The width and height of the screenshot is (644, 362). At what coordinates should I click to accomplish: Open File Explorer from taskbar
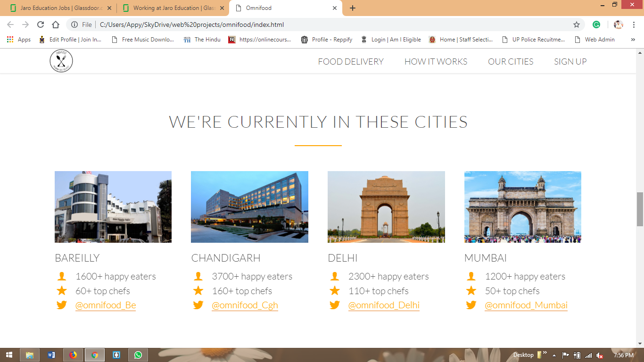click(29, 355)
